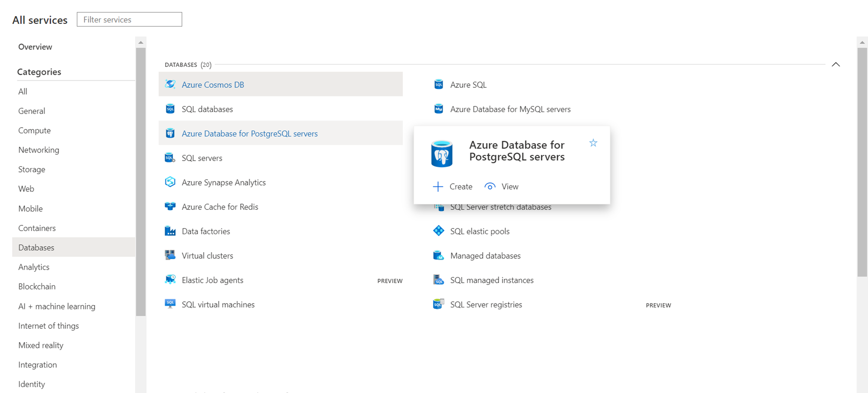Click the Azure Database for MySQL icon
This screenshot has width=868, height=393.
click(439, 109)
